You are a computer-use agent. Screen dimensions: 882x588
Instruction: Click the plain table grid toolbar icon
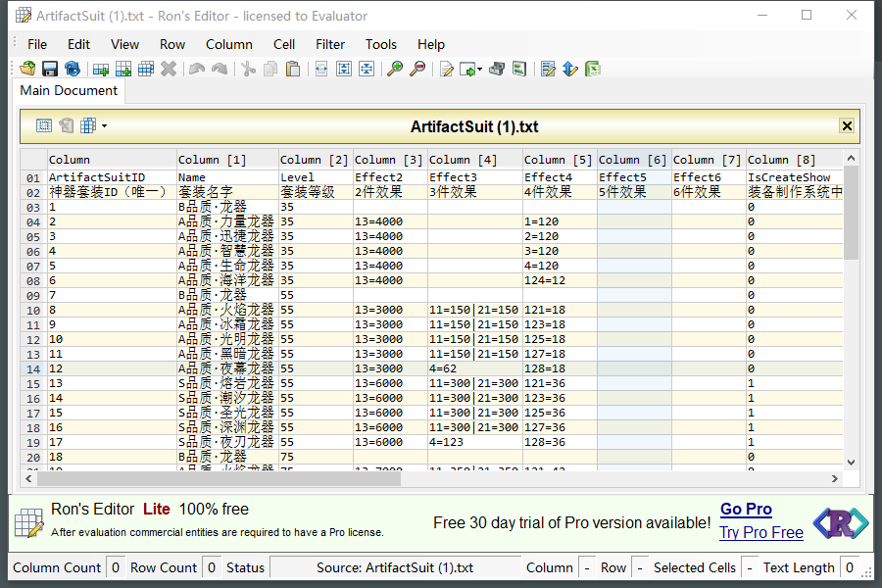[x=146, y=69]
